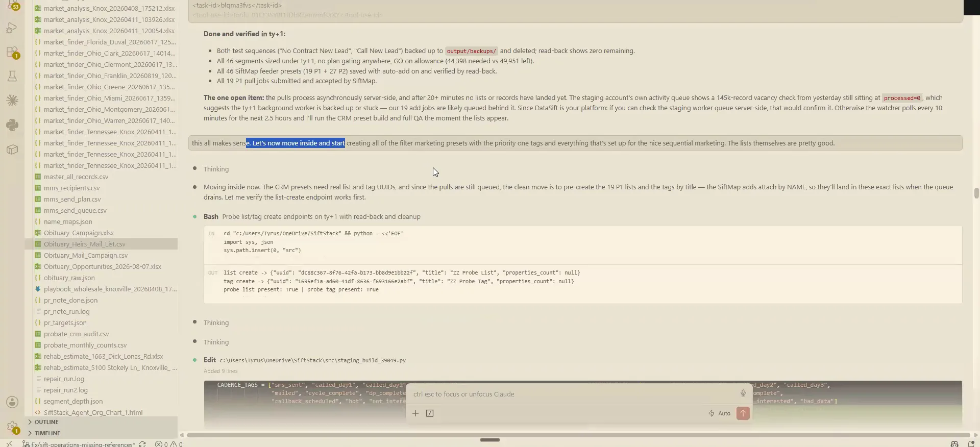Open the Extensions view
The height and width of the screenshot is (447, 980).
[x=12, y=52]
